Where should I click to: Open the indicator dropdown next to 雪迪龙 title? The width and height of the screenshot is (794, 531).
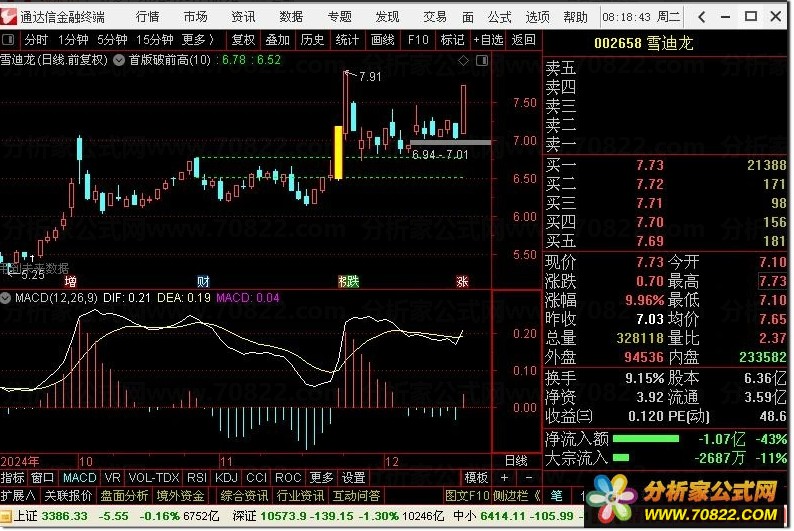[x=119, y=60]
